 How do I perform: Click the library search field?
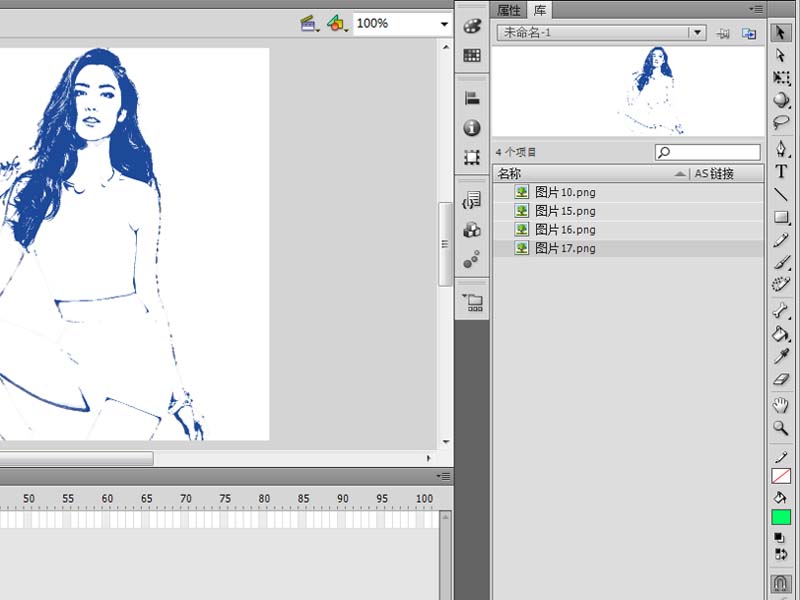coord(708,152)
